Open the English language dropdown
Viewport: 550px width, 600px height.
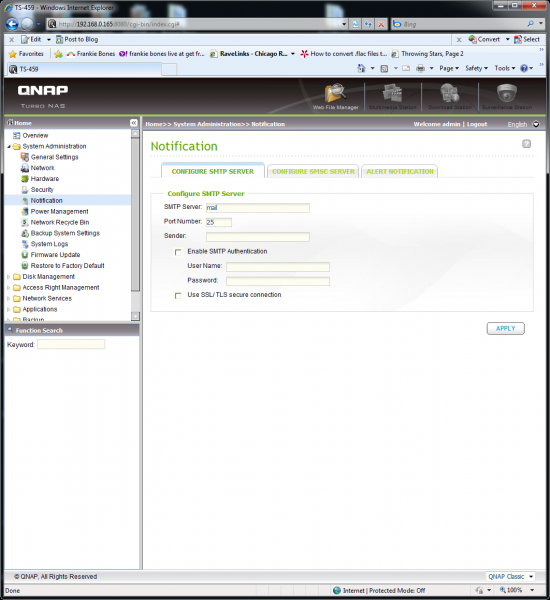pyautogui.click(x=536, y=124)
